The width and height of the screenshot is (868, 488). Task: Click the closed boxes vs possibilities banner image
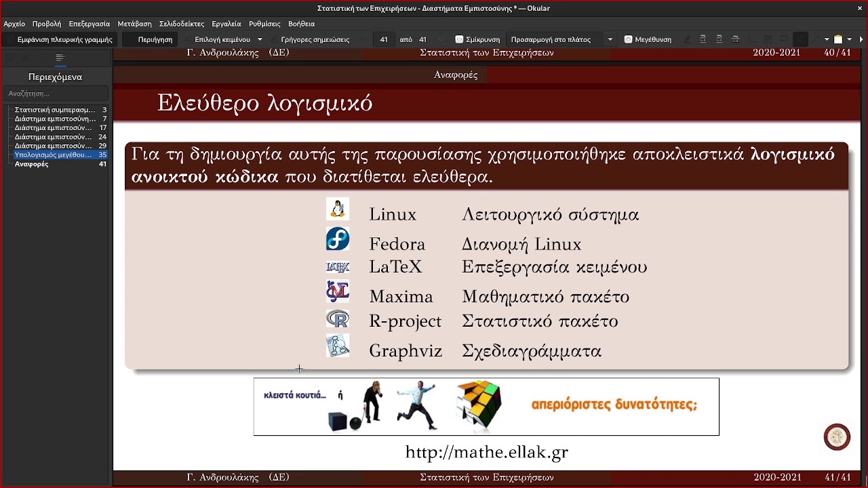pyautogui.click(x=486, y=407)
